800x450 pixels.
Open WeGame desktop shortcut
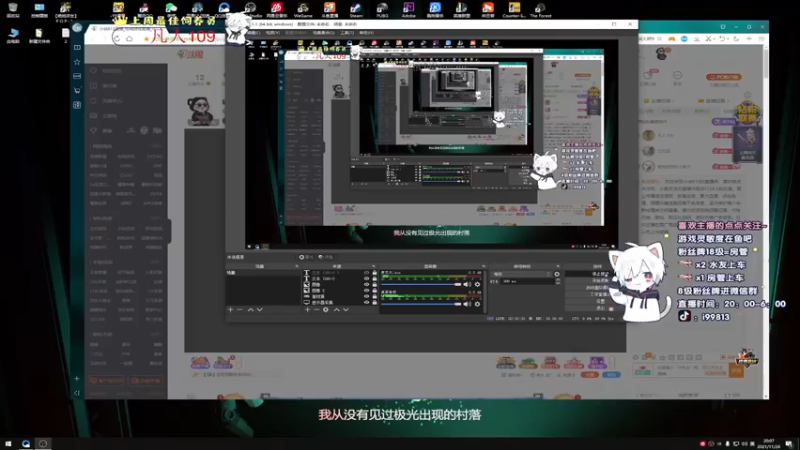(303, 9)
